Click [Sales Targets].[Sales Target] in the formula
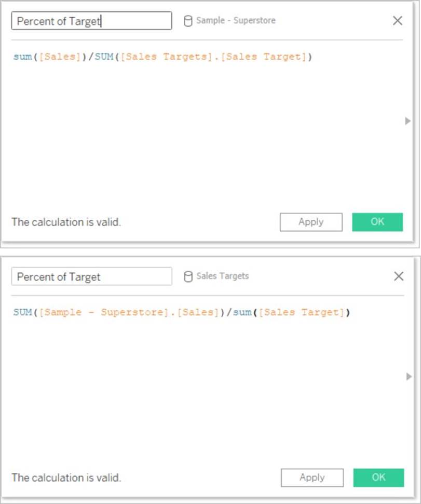The height and width of the screenshot is (504, 421). coord(213,57)
